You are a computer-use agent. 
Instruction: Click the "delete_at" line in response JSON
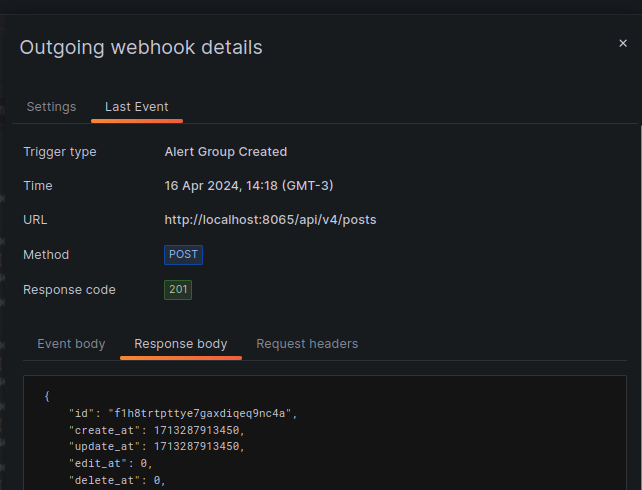[116, 481]
